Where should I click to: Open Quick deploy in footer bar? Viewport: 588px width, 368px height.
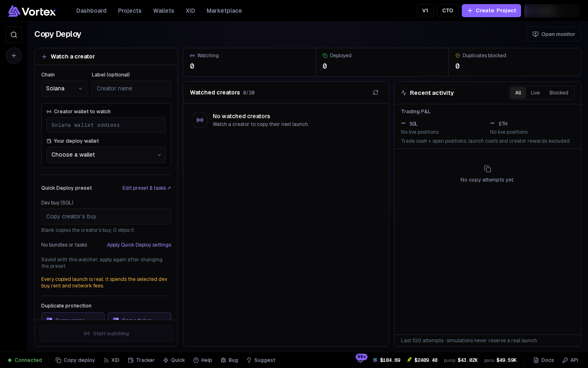(x=174, y=360)
